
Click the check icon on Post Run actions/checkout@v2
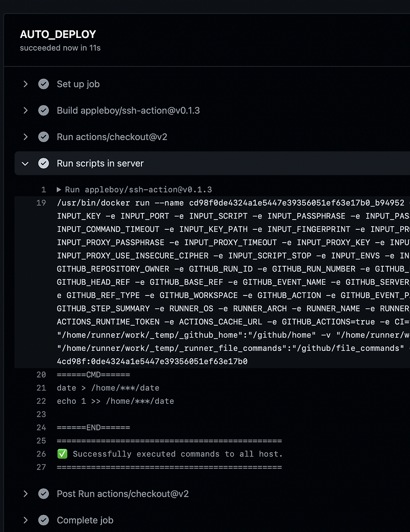[44, 494]
